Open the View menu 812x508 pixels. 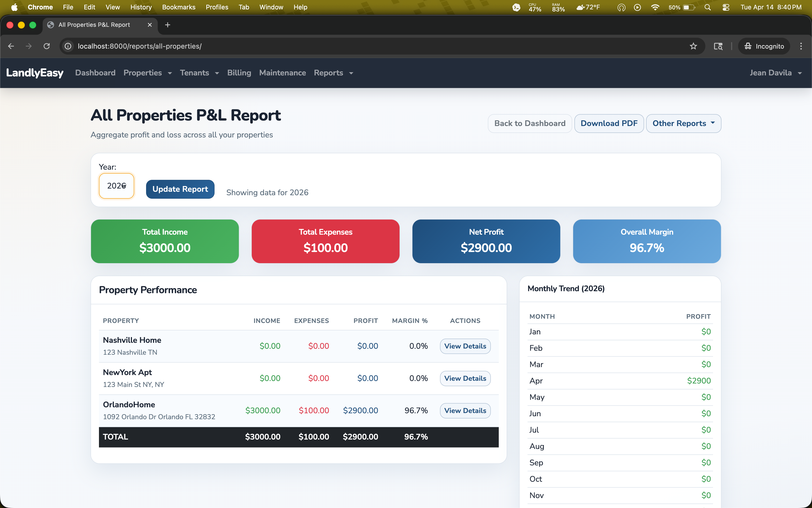pyautogui.click(x=113, y=7)
